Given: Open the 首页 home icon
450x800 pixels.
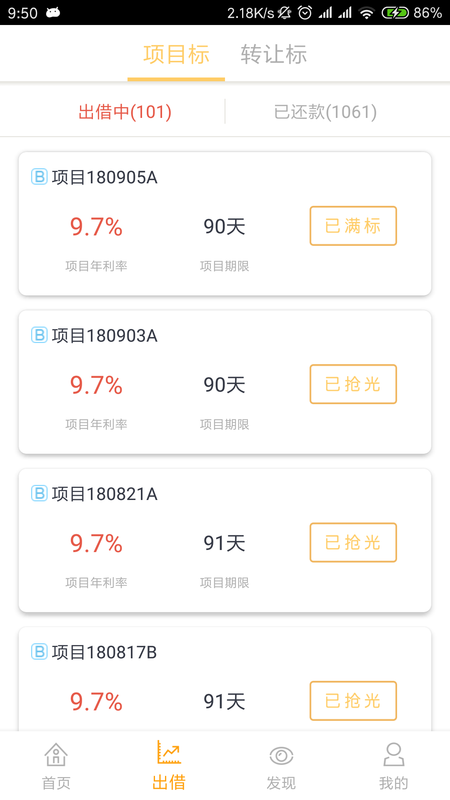Looking at the screenshot, I should click(x=56, y=755).
